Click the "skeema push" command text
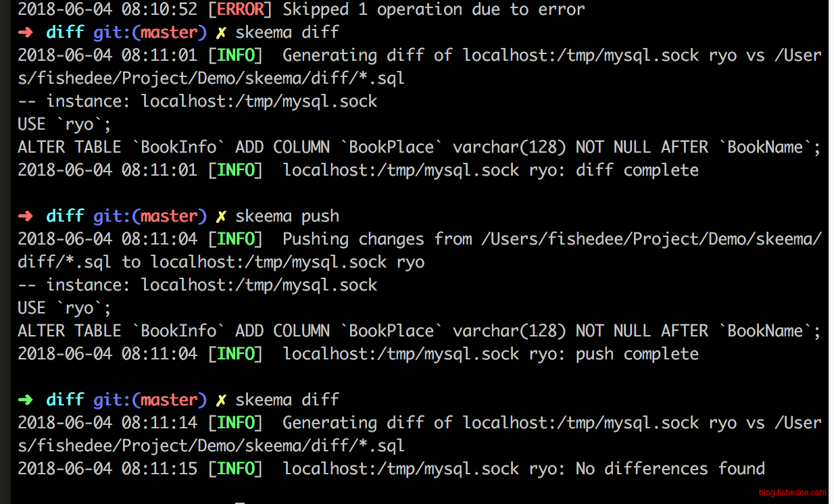This screenshot has width=834, height=504. pyautogui.click(x=287, y=216)
